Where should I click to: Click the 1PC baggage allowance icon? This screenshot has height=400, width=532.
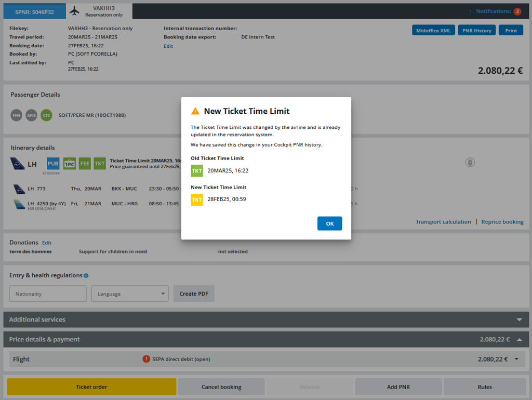[70, 164]
